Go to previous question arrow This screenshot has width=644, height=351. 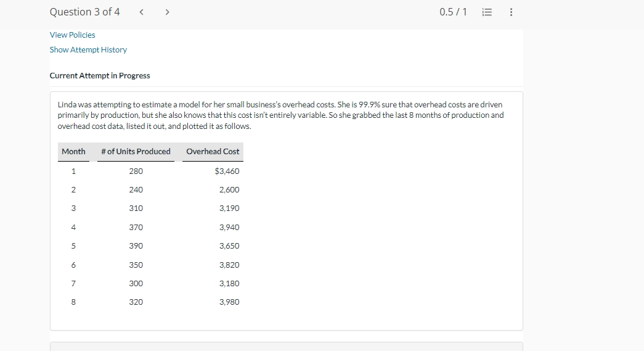pos(141,12)
